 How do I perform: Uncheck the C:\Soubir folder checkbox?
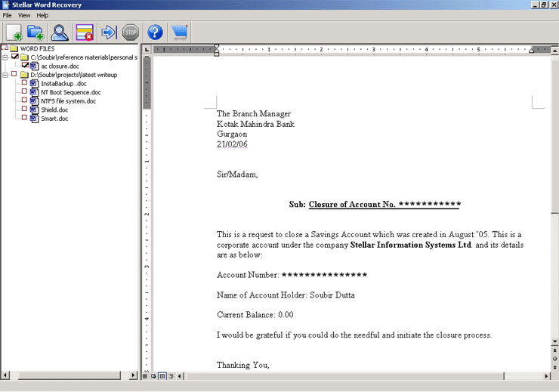point(14,57)
